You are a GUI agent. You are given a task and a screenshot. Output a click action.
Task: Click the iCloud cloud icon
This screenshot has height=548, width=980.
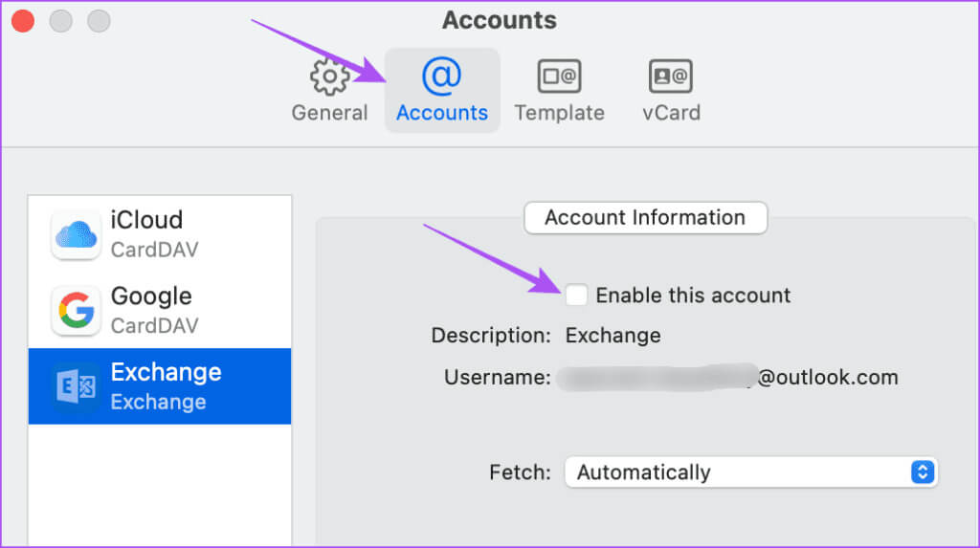click(x=76, y=235)
